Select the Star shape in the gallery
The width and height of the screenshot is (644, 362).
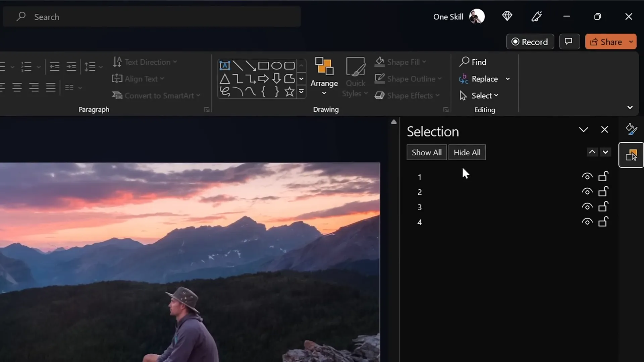(289, 92)
